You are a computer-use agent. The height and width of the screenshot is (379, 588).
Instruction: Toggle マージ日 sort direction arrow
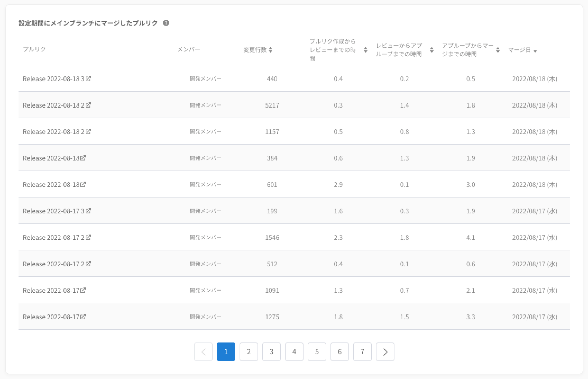tap(535, 51)
